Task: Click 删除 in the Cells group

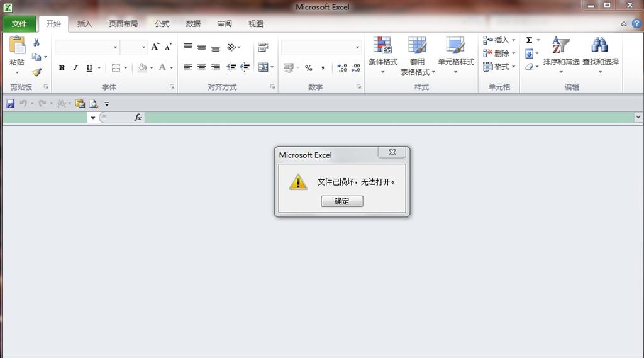Action: pos(499,53)
